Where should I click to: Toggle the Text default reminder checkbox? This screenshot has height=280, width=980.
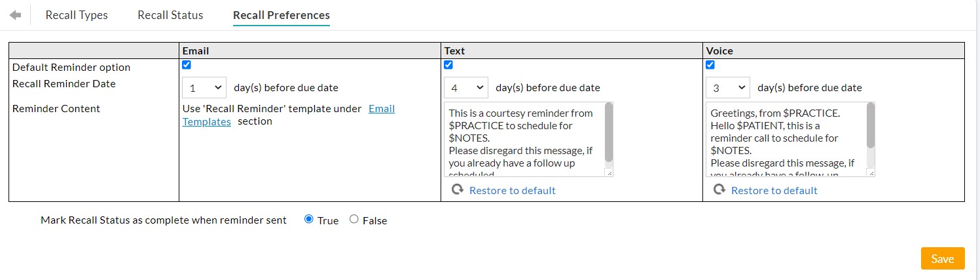[x=448, y=65]
